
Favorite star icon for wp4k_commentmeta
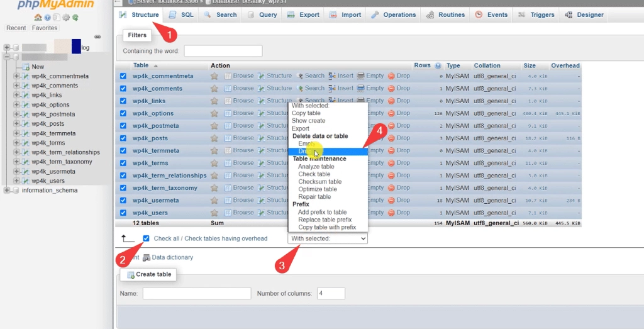point(214,76)
